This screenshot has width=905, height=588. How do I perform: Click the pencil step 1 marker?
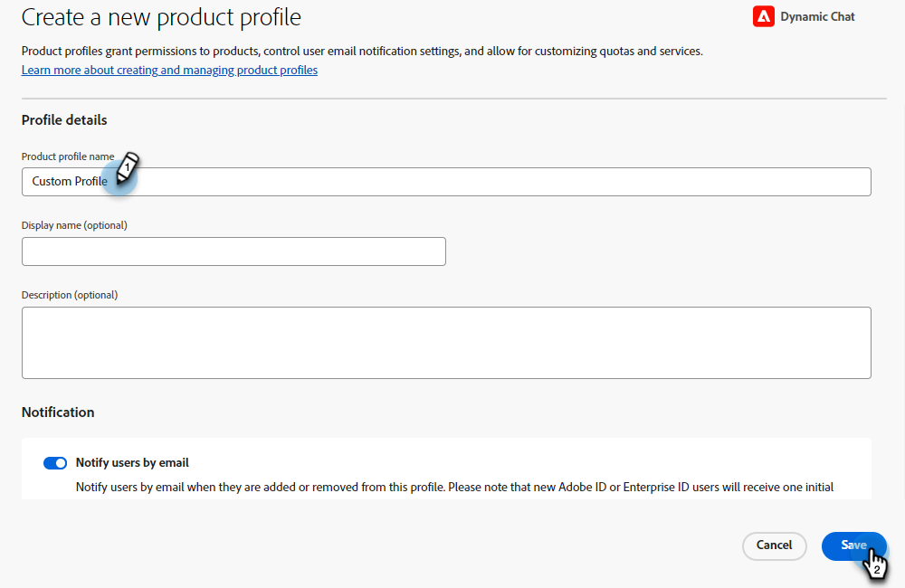point(128,166)
